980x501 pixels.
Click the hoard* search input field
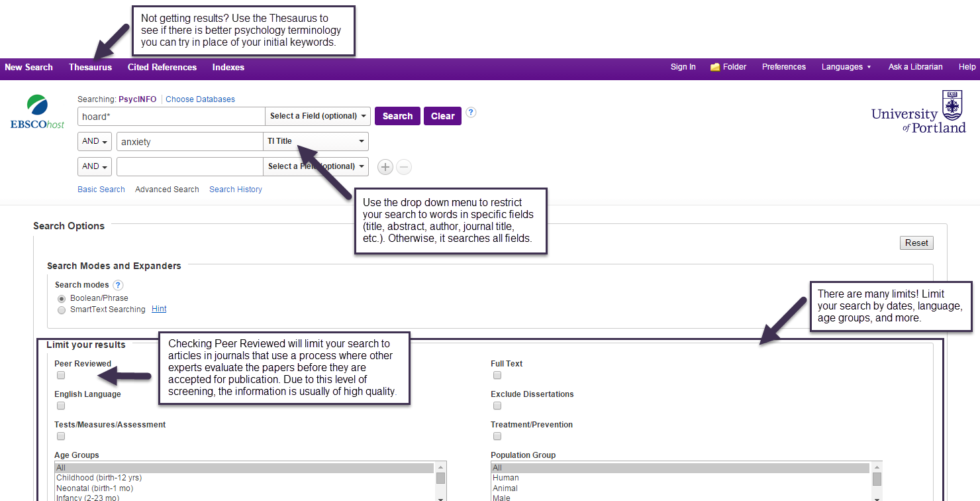tap(171, 116)
